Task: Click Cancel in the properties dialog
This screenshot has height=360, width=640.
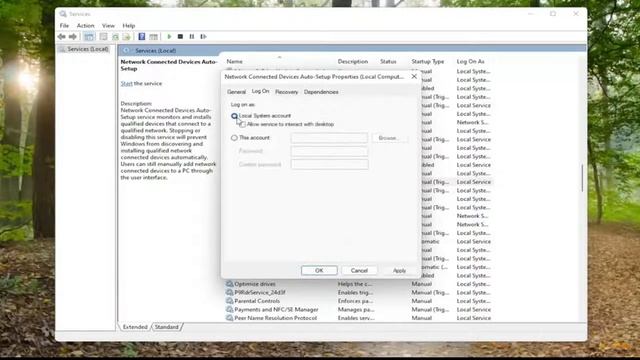Action: point(359,271)
